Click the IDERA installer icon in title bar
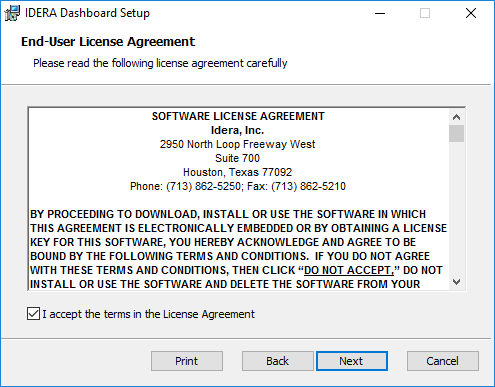 pyautogui.click(x=12, y=13)
